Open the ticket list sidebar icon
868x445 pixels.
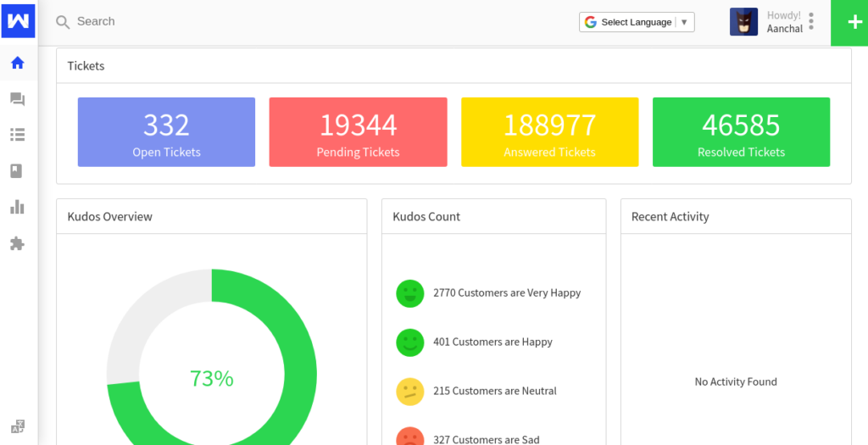pos(18,135)
